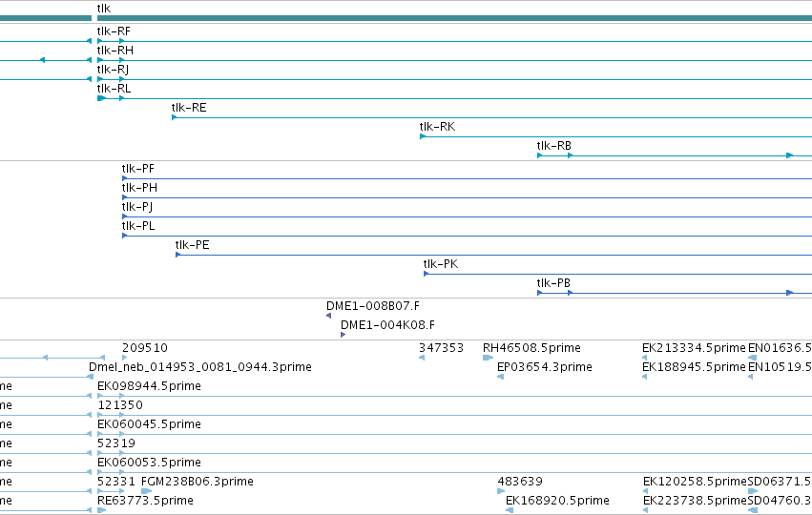Select the EST labeled 52331

116,482
